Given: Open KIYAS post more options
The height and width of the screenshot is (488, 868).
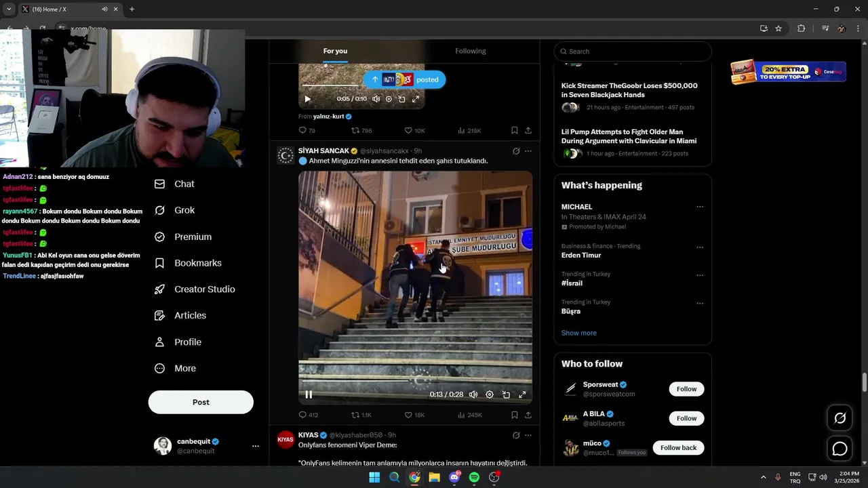Looking at the screenshot, I should 528,435.
